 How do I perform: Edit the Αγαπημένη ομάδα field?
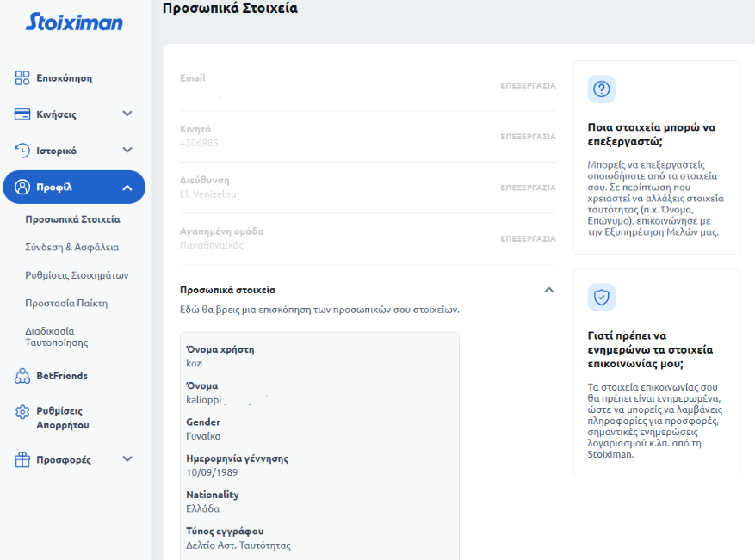point(528,239)
